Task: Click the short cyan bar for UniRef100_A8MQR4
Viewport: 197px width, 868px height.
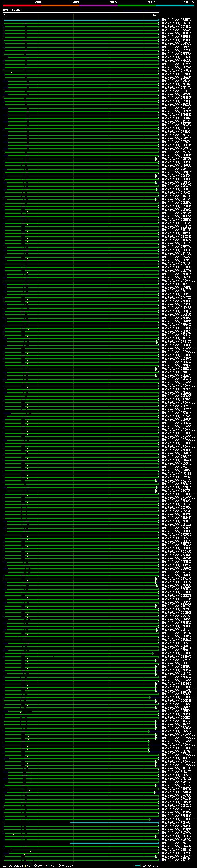Action: pyautogui.click(x=115, y=823)
